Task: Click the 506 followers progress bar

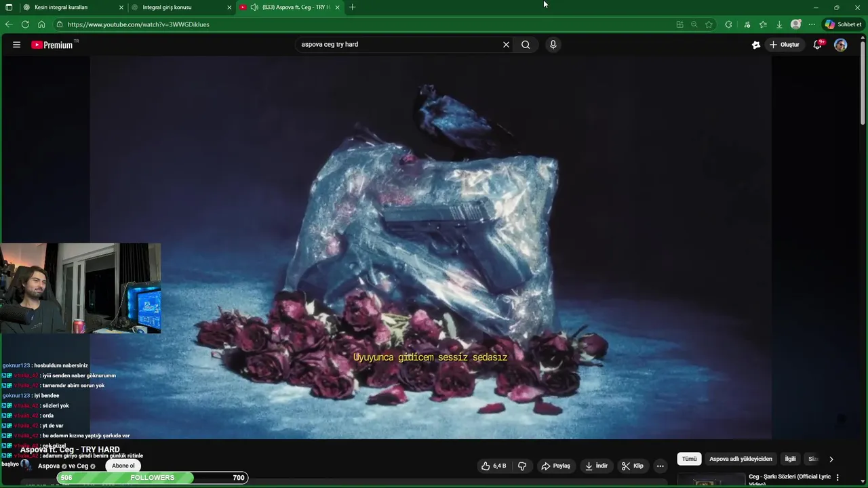Action: tap(153, 478)
